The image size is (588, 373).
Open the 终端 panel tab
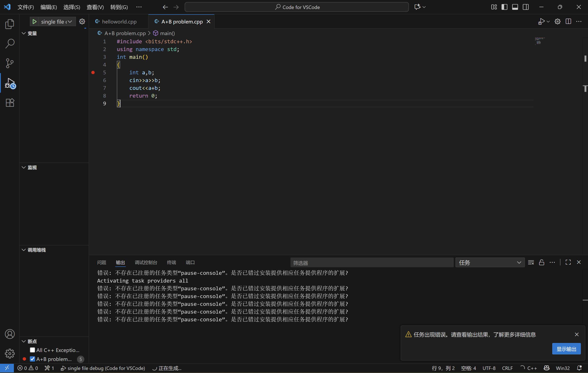click(171, 262)
